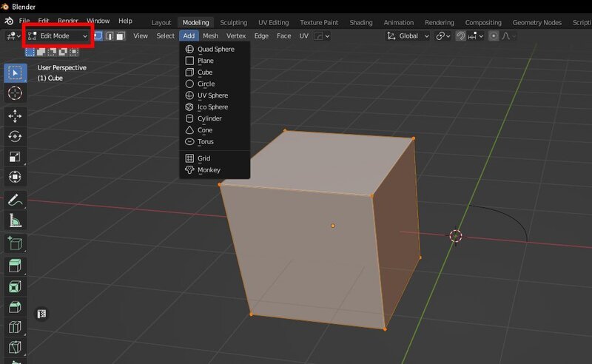The image size is (592, 364).
Task: Activate the Rotate tool
Action: click(x=15, y=136)
